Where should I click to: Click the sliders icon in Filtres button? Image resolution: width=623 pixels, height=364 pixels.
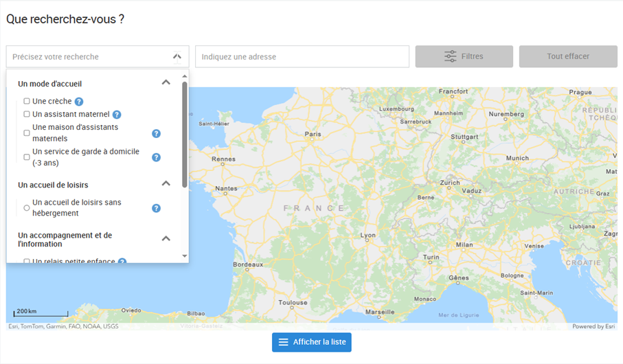(x=451, y=56)
